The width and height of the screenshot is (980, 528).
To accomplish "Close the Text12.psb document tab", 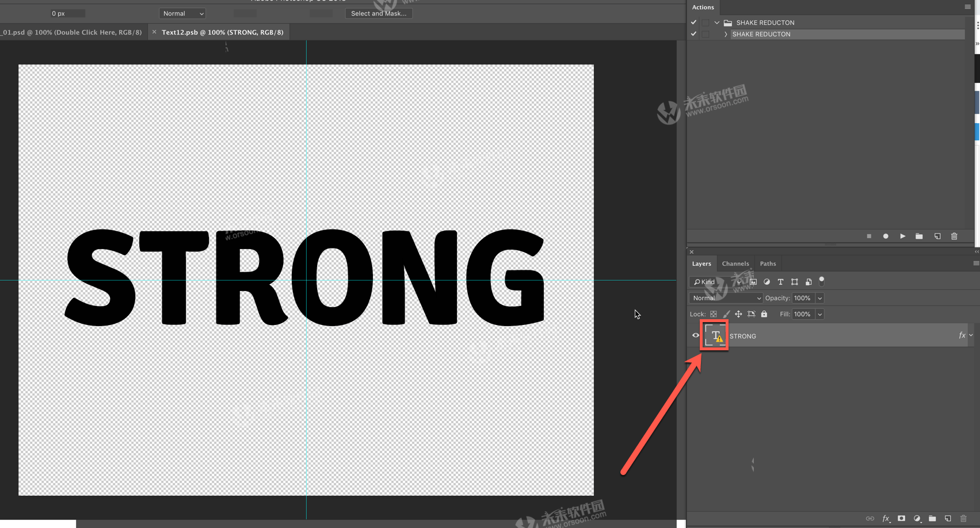I will [154, 32].
